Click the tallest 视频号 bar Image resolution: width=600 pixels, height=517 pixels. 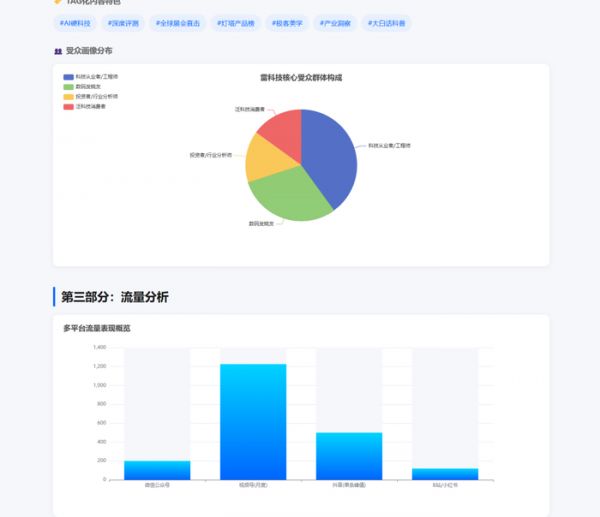tap(253, 420)
